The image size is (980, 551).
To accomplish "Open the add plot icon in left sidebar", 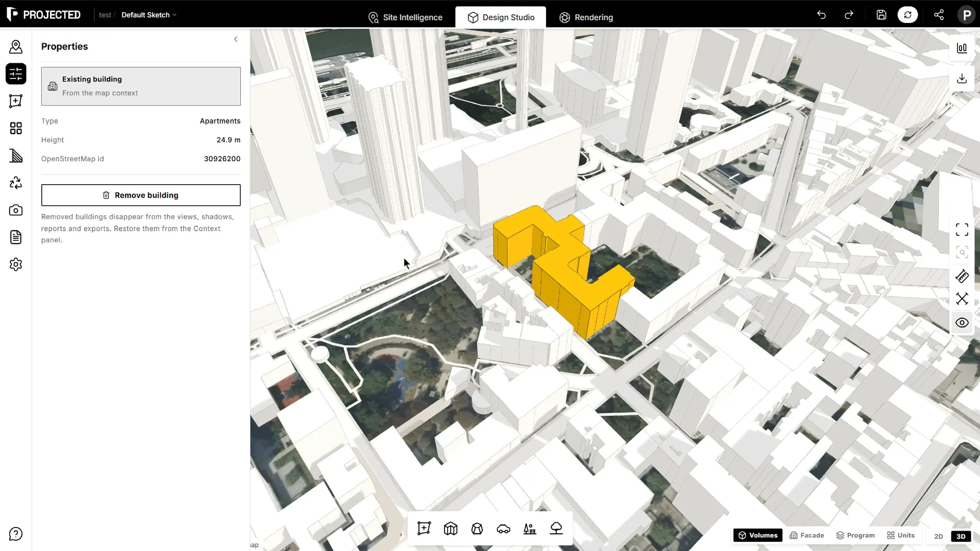I will tap(16, 101).
